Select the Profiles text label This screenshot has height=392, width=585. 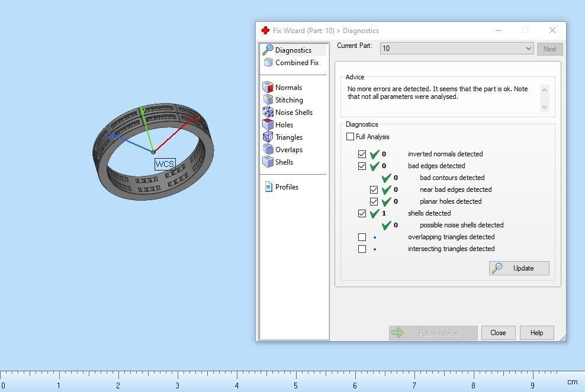point(287,187)
